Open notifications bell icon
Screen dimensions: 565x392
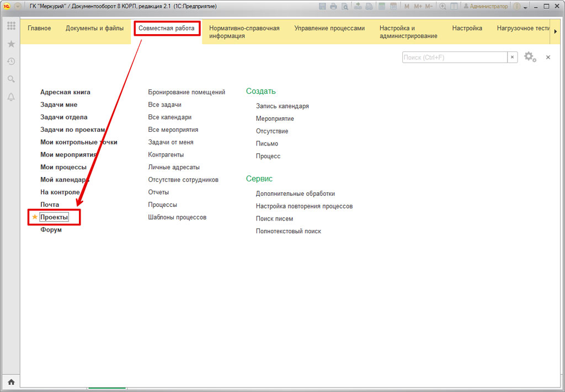[11, 97]
